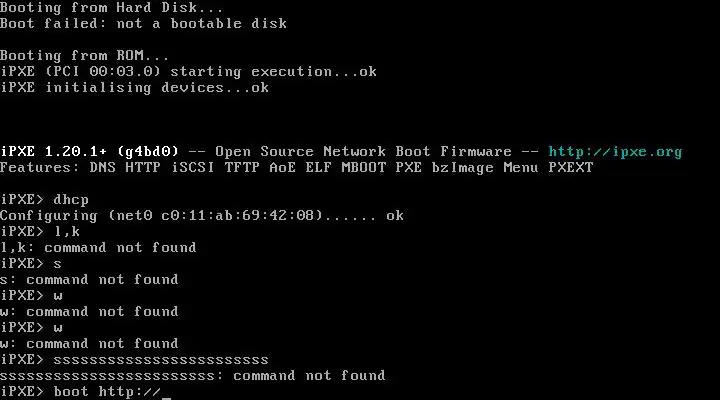Viewport: 720px width, 400px height.
Task: Click 'Boot failed: not a bootable disk' line
Action: (x=143, y=23)
